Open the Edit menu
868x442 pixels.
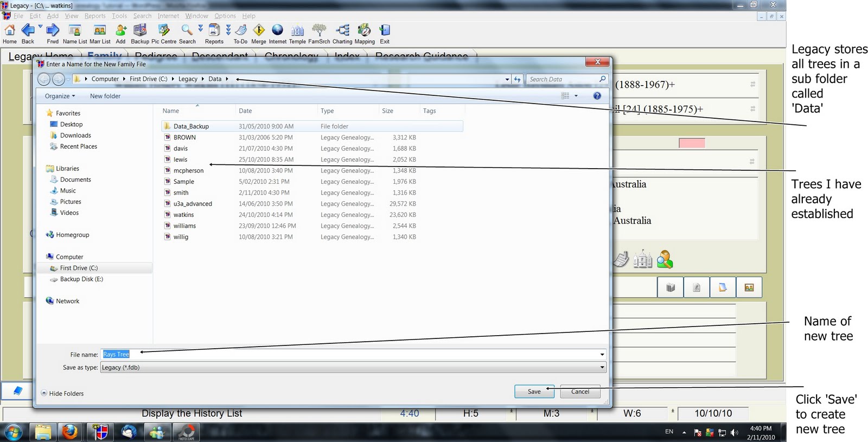pyautogui.click(x=35, y=16)
